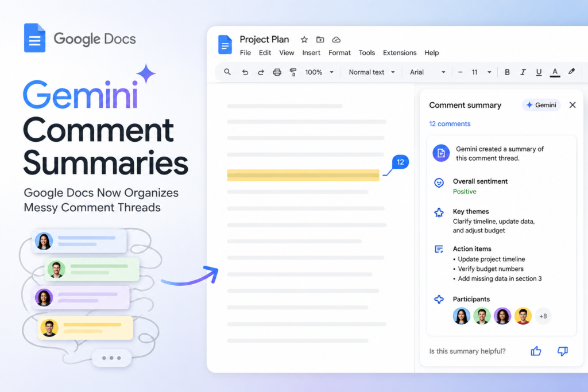Viewport: 588px width, 392px height.
Task: Click the Google Docs logo icon at left
Action: [x=34, y=38]
